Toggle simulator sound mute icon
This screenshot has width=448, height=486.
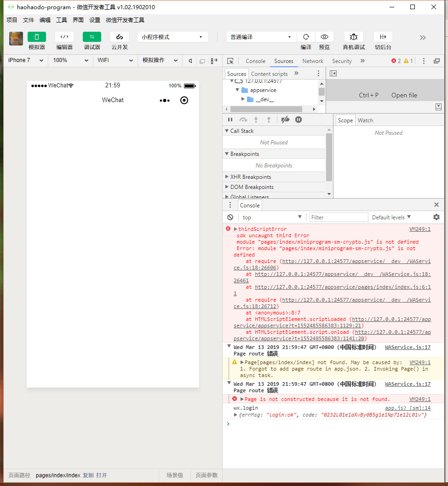[x=190, y=61]
